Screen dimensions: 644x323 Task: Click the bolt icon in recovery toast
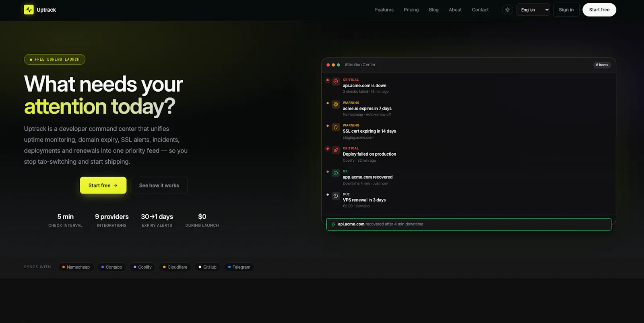333,224
